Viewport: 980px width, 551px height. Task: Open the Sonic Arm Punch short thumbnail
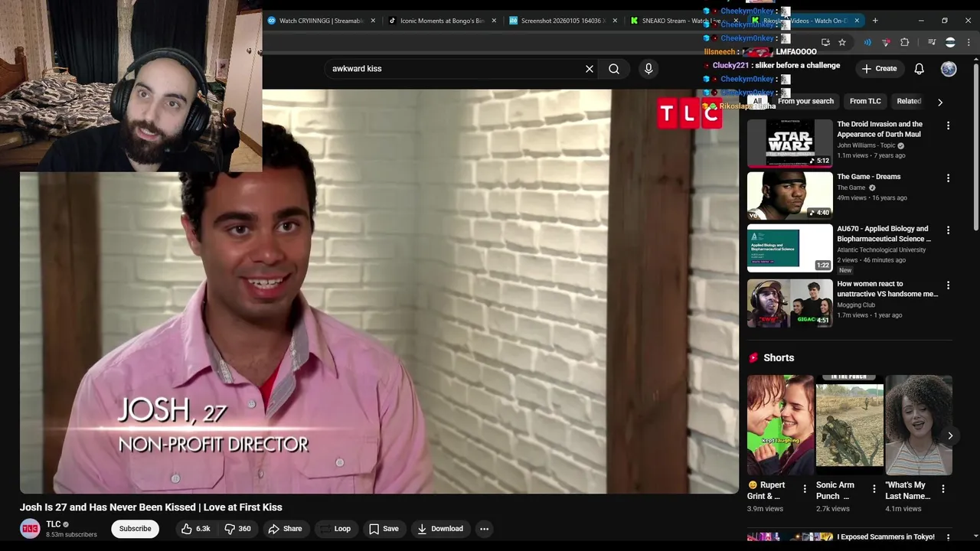850,425
